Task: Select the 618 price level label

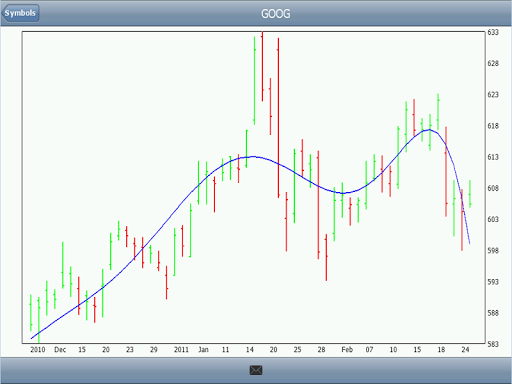Action: (x=493, y=126)
